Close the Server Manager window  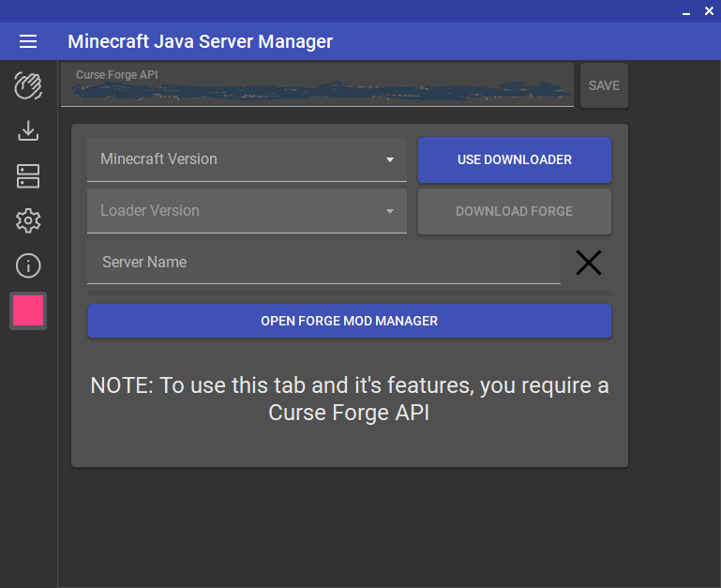[709, 11]
